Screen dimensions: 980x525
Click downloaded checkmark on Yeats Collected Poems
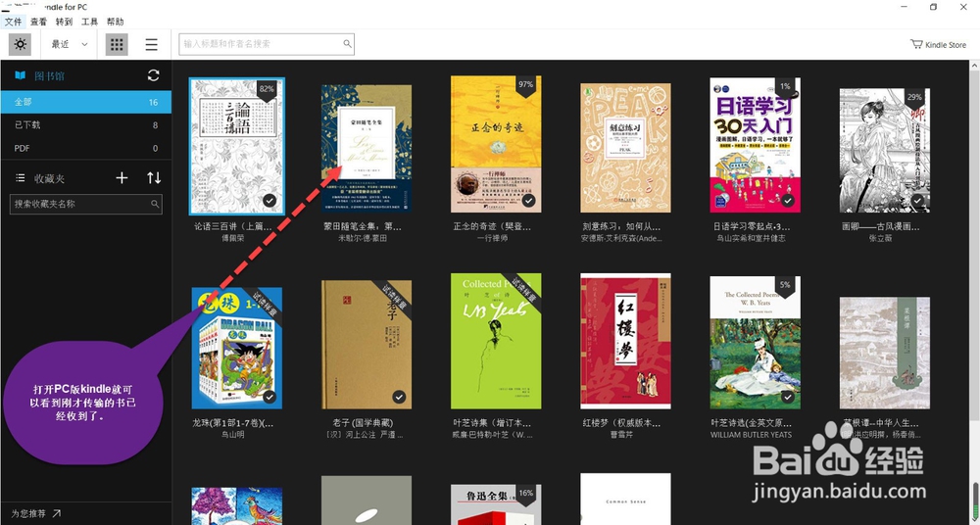(788, 397)
